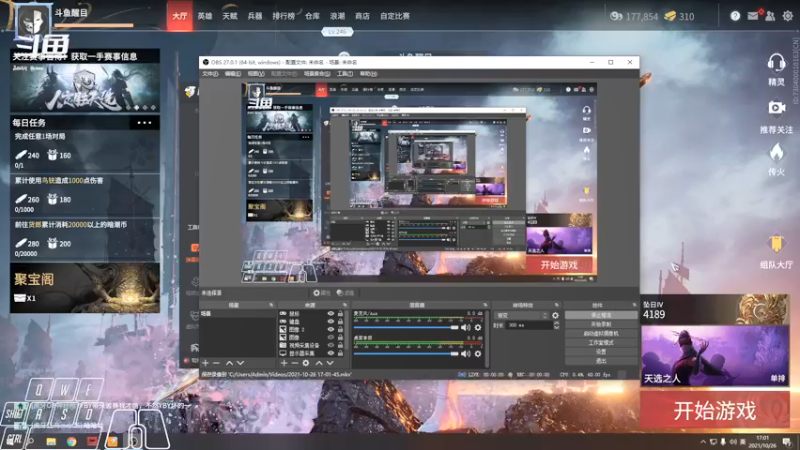Mute the desktop audio speaker icon

pos(466,354)
